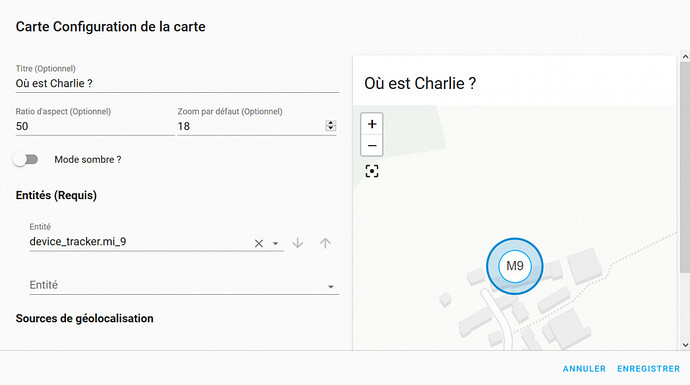The image size is (690, 385).
Task: Edit the Titre field 'Où est Charlie ?'
Action: [x=177, y=83]
